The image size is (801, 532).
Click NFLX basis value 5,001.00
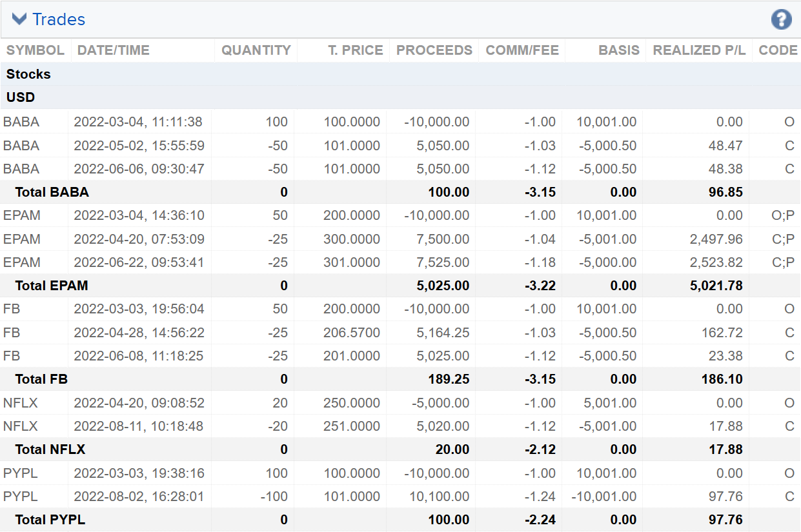coord(611,403)
